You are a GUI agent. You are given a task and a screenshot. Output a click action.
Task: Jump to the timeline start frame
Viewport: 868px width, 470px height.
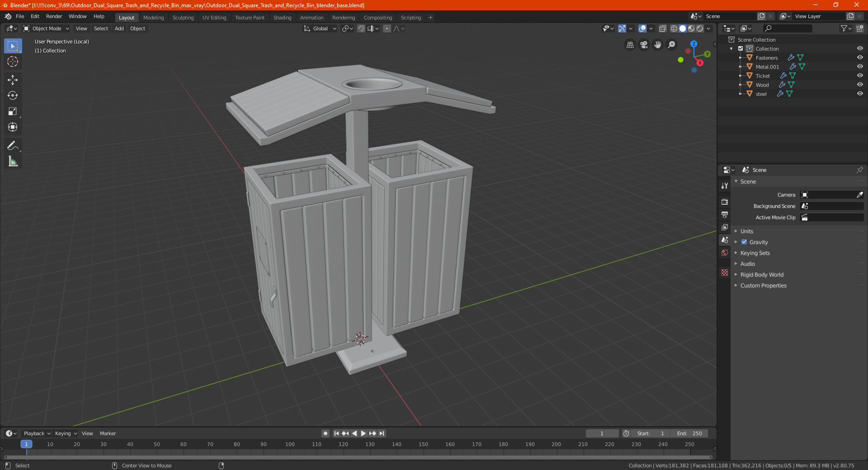point(336,433)
